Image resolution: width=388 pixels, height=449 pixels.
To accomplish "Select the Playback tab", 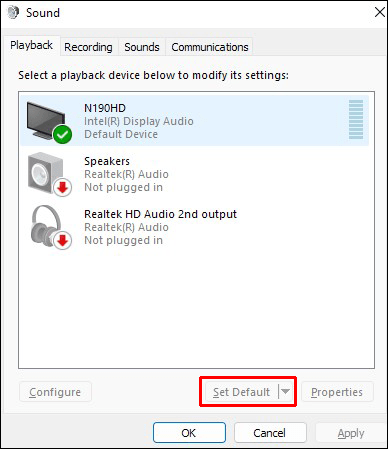I will pos(31,45).
